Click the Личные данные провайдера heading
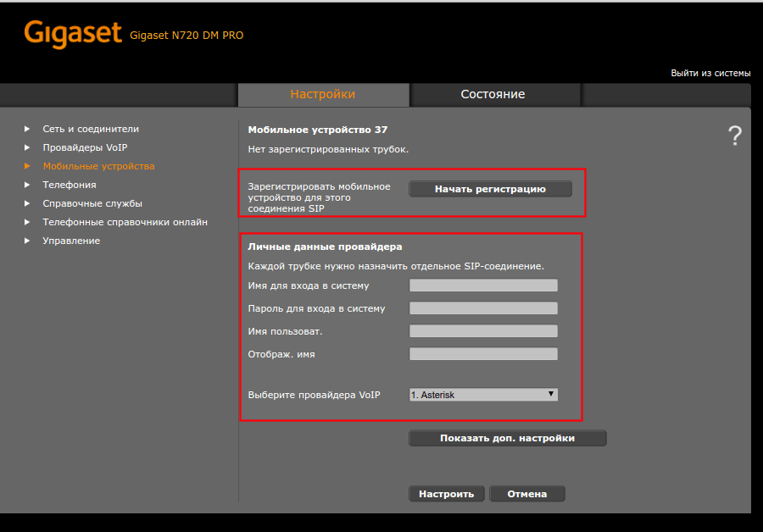 (x=325, y=247)
